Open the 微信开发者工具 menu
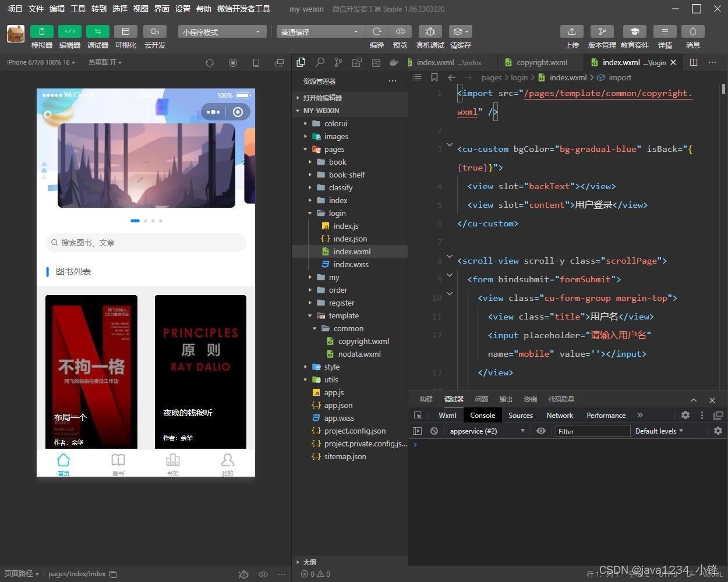The image size is (728, 582). click(243, 9)
